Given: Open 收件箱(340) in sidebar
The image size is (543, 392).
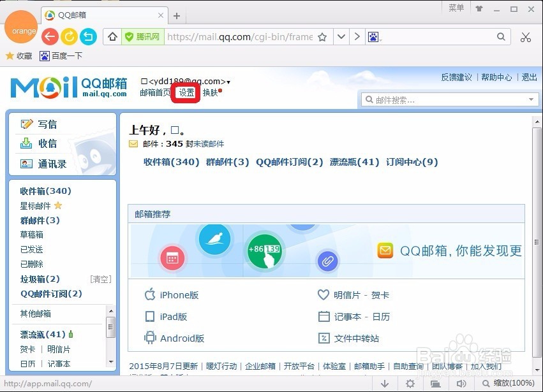Looking at the screenshot, I should click(x=45, y=191).
